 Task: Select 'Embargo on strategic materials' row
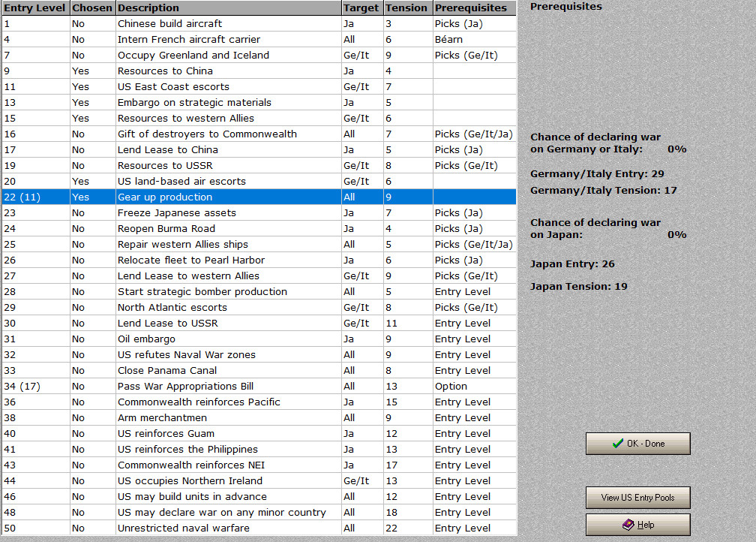[259, 103]
